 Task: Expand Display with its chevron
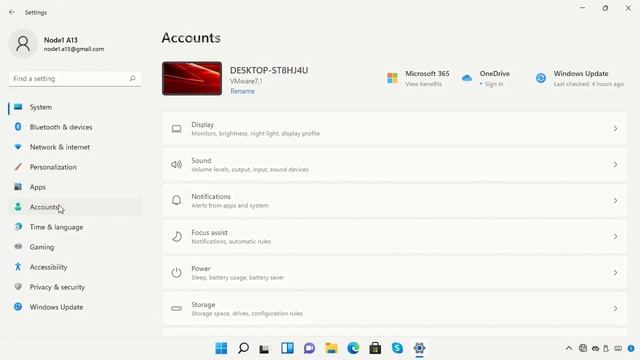[615, 129]
